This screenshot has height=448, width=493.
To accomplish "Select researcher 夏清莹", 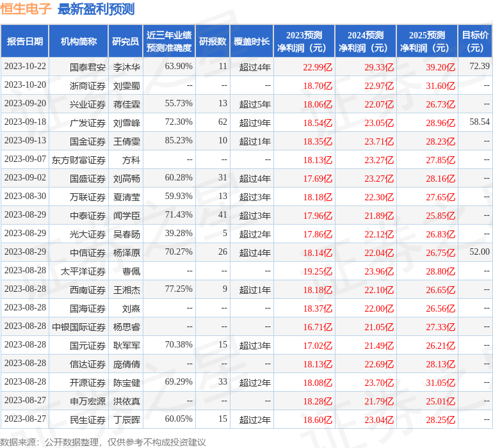I will click(127, 197).
